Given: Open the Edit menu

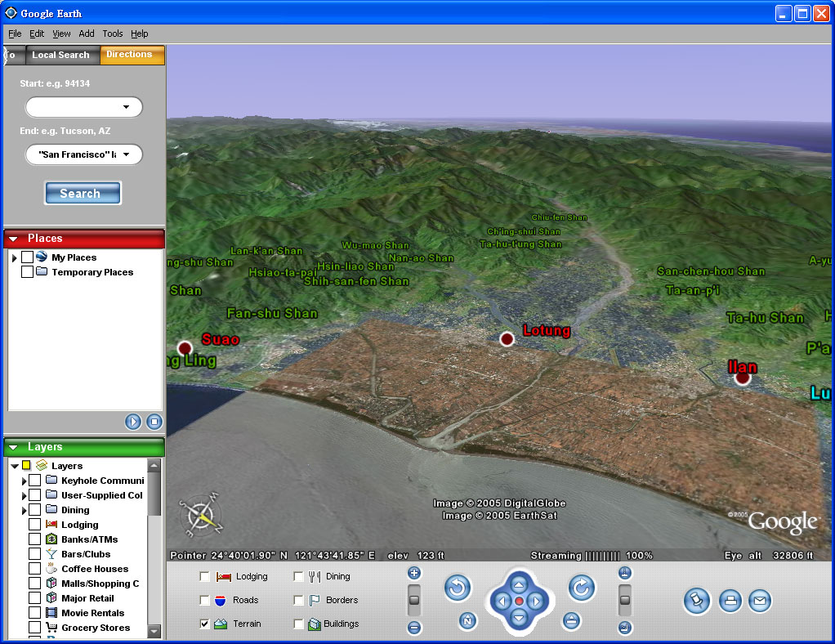Looking at the screenshot, I should [37, 34].
